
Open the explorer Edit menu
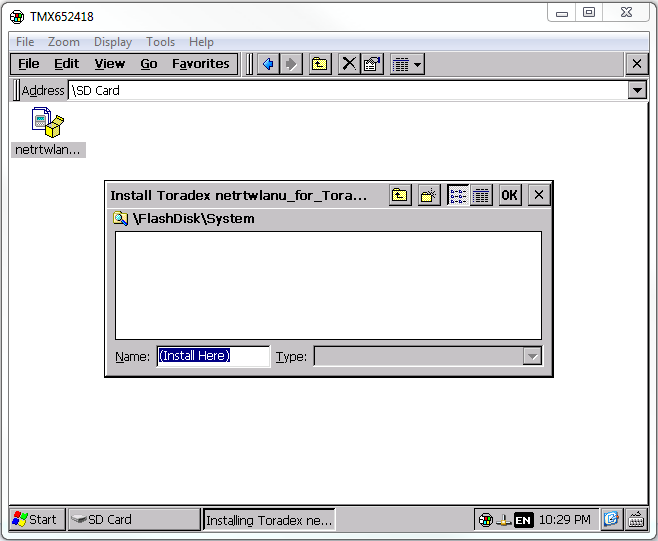pos(66,64)
